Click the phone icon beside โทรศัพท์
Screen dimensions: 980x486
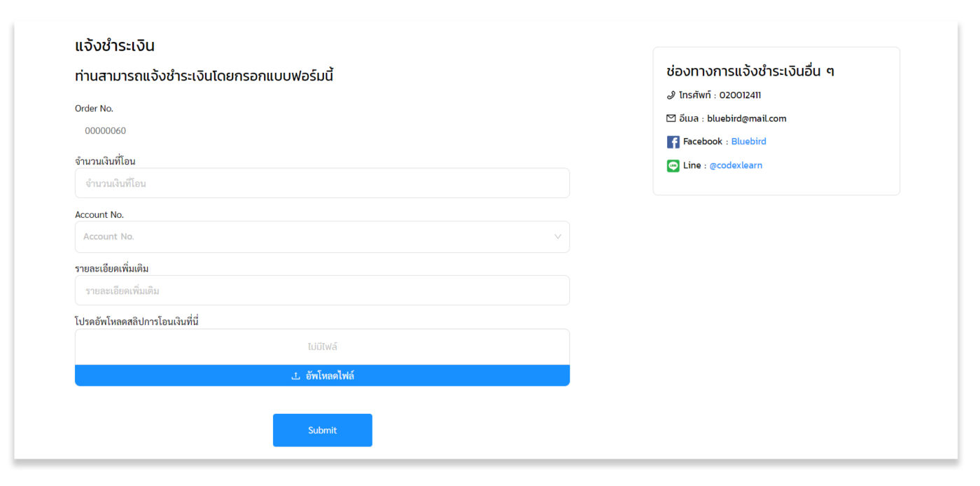671,95
